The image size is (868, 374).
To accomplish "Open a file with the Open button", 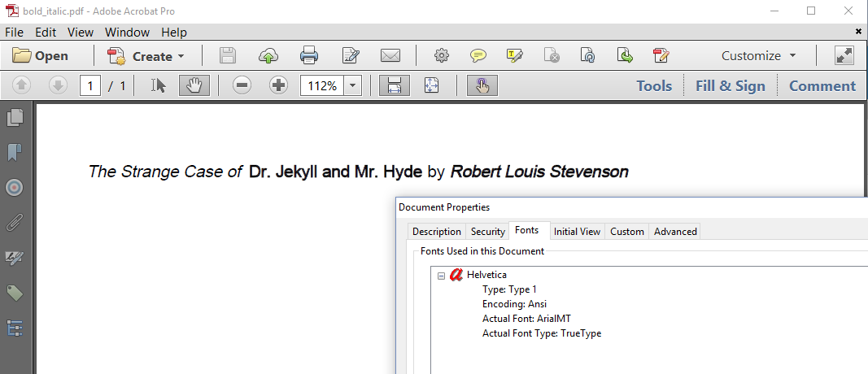I will (x=41, y=56).
